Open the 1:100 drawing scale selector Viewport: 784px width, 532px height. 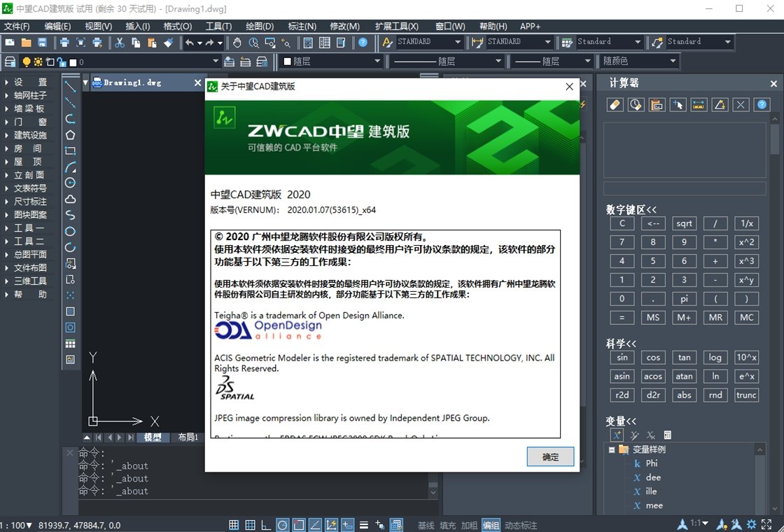coord(16,526)
